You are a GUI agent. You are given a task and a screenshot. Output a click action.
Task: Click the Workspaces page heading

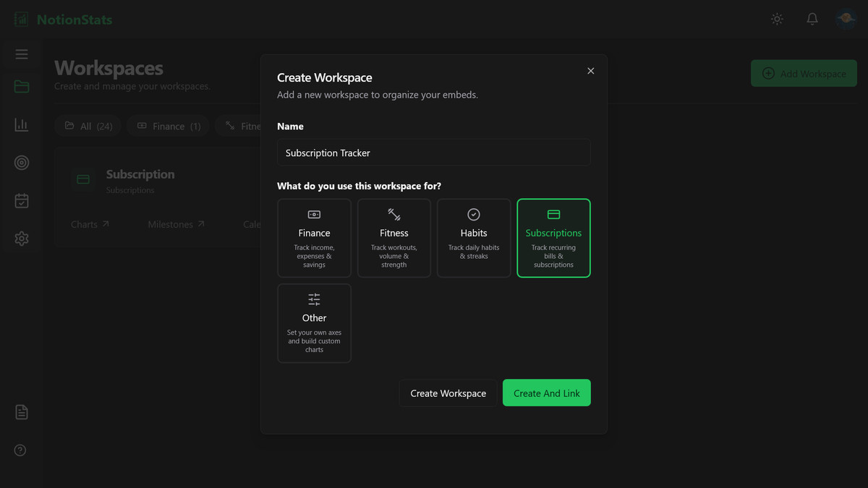[x=109, y=68]
